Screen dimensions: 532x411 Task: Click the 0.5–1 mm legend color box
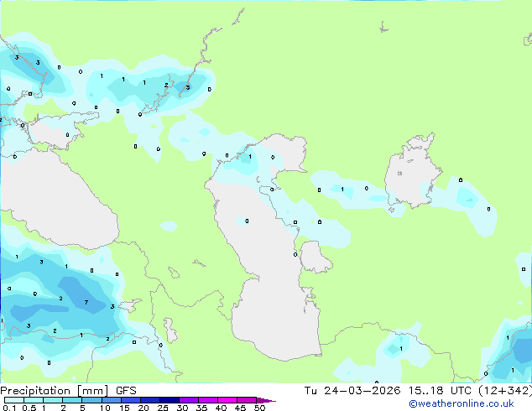[34, 400]
